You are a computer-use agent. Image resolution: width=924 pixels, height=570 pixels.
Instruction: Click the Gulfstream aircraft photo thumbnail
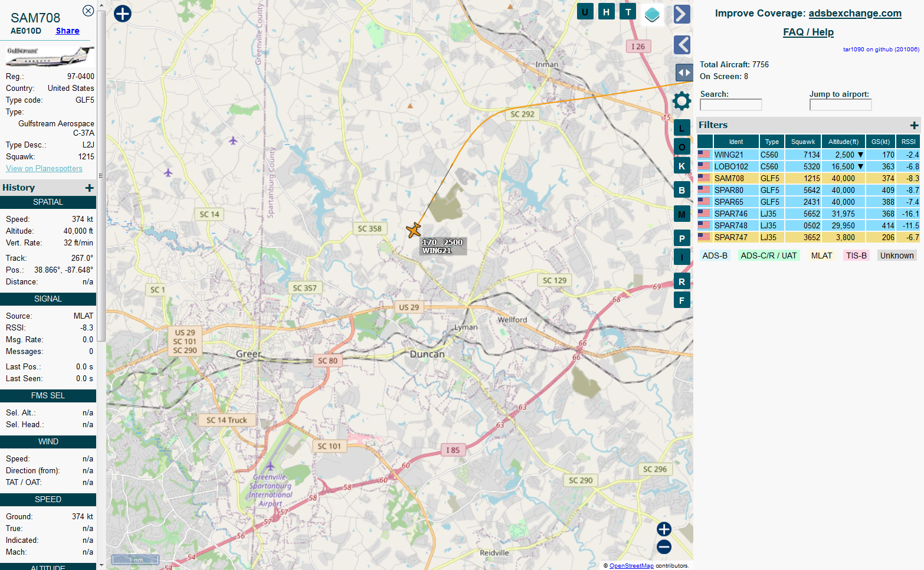tap(50, 55)
